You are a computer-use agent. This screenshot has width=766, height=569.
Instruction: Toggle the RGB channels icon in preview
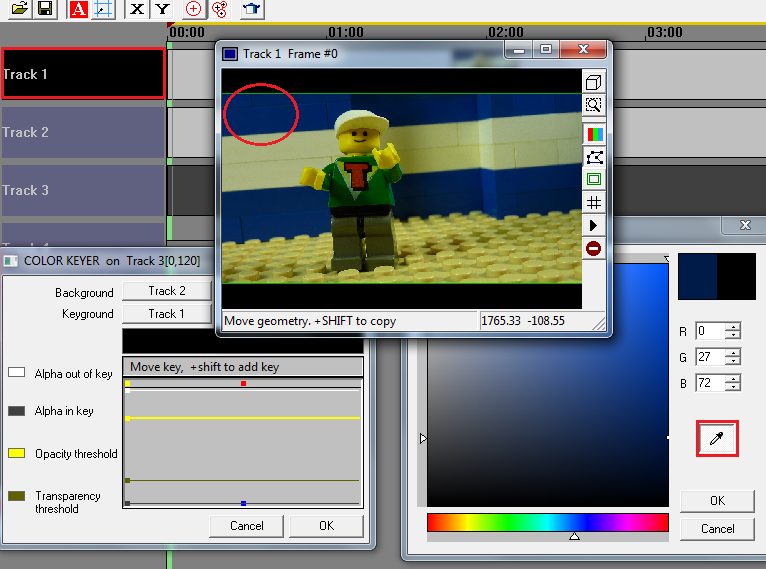click(594, 134)
